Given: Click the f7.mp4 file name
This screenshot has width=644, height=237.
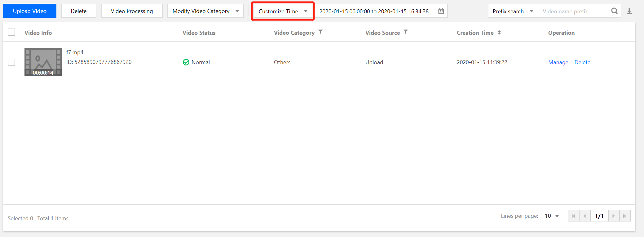Looking at the screenshot, I should (x=75, y=52).
